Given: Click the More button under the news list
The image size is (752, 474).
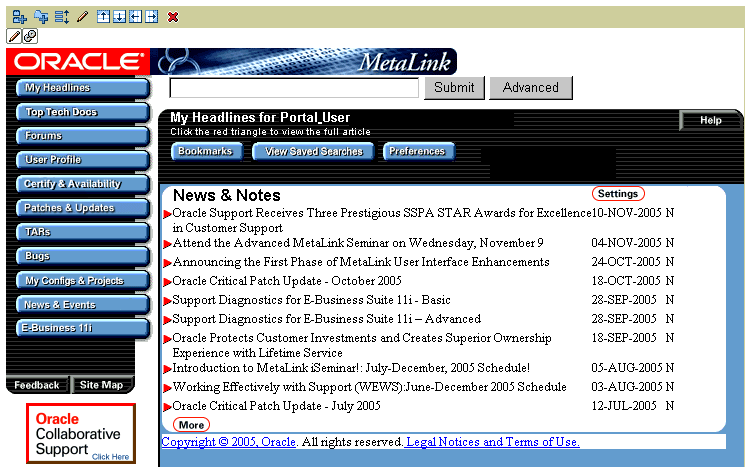Looking at the screenshot, I should [x=191, y=425].
